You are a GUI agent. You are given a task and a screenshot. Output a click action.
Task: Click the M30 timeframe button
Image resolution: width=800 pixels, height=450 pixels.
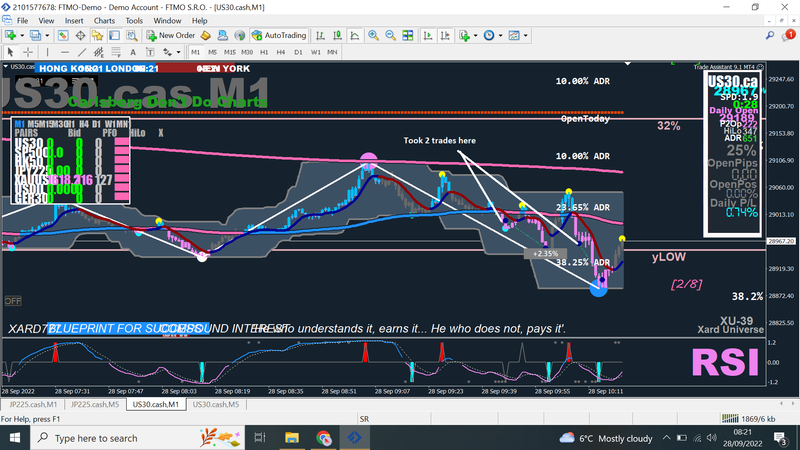point(246,52)
